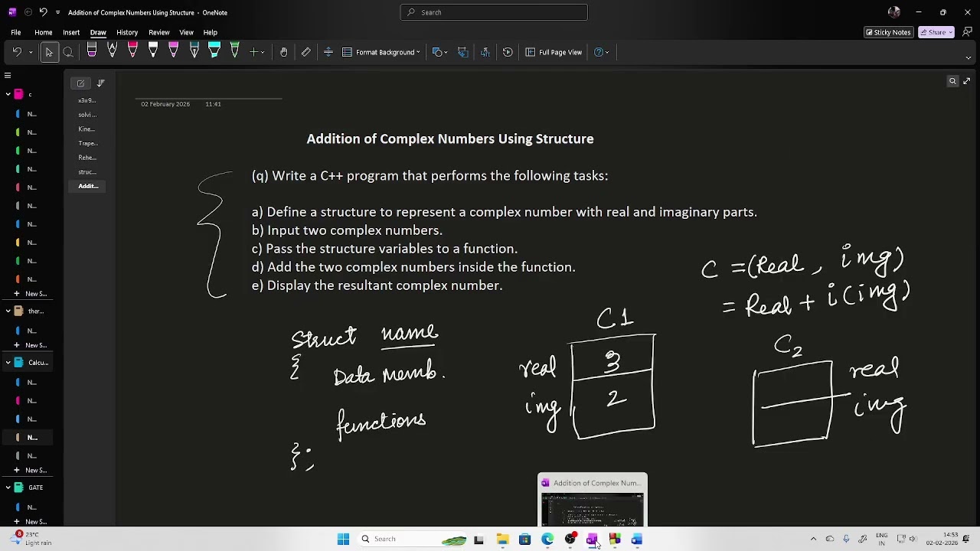Switch to the Review tab
Image resolution: width=980 pixels, height=551 pixels.
click(x=159, y=33)
